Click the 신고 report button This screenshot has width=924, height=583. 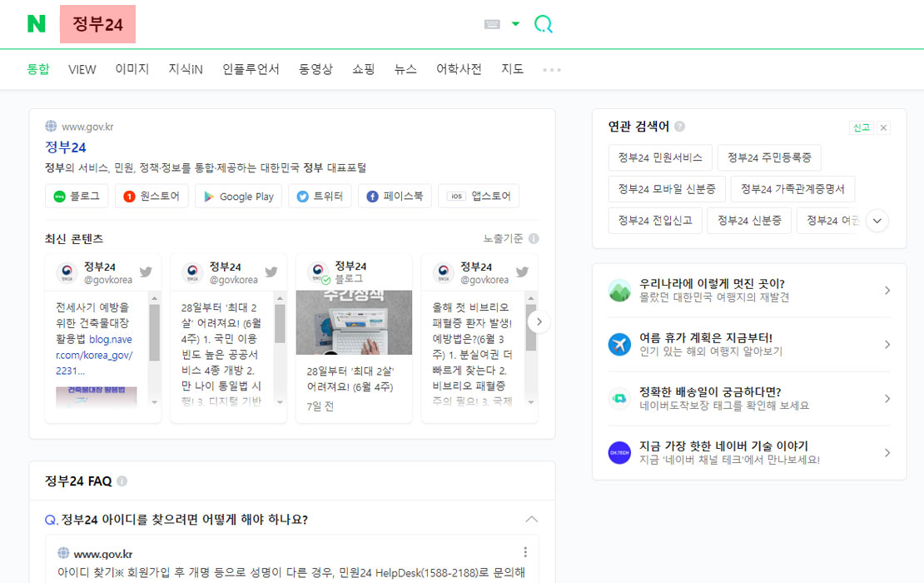coord(862,127)
